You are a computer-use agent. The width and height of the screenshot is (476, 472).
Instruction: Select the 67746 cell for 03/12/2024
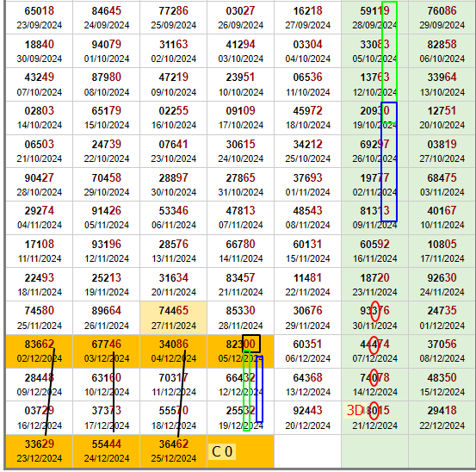point(106,351)
